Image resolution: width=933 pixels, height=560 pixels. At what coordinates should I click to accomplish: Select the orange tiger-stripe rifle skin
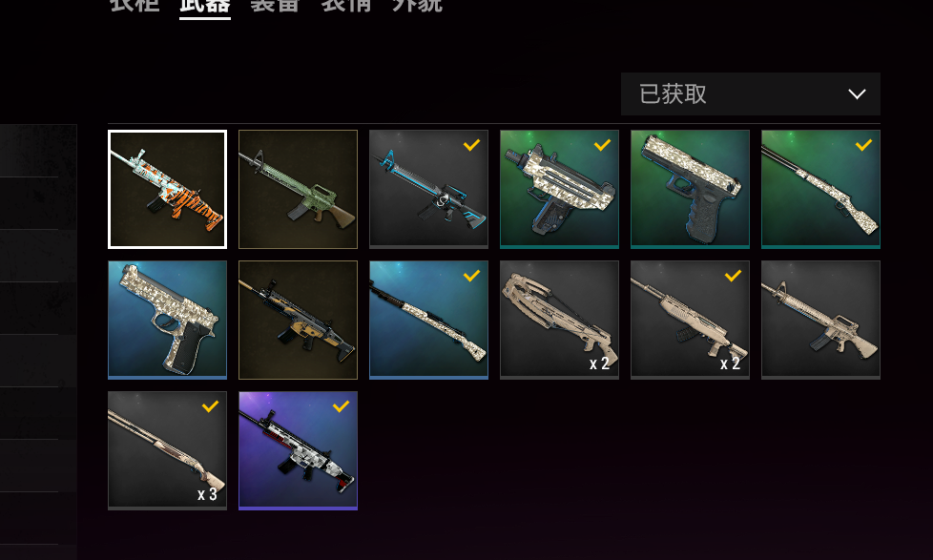click(167, 189)
